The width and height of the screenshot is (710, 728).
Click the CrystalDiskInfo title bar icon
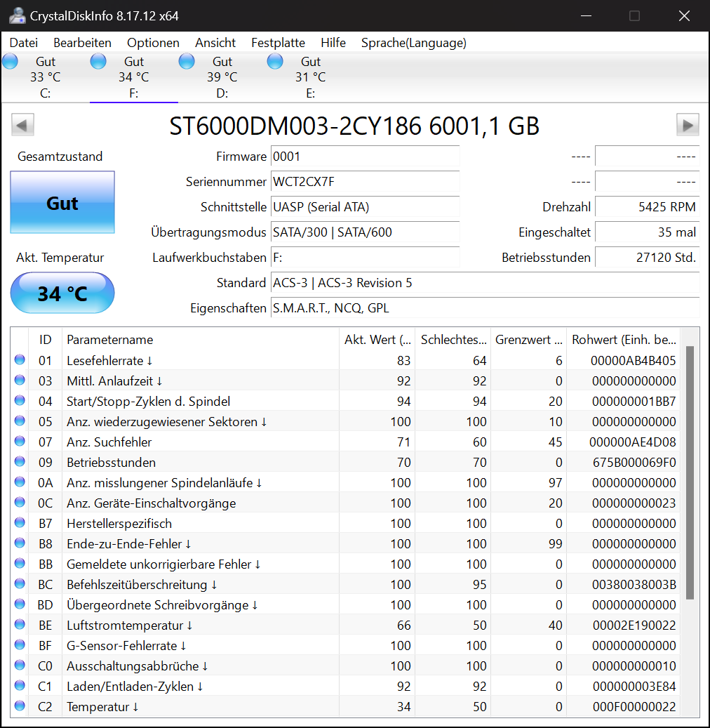[17, 15]
